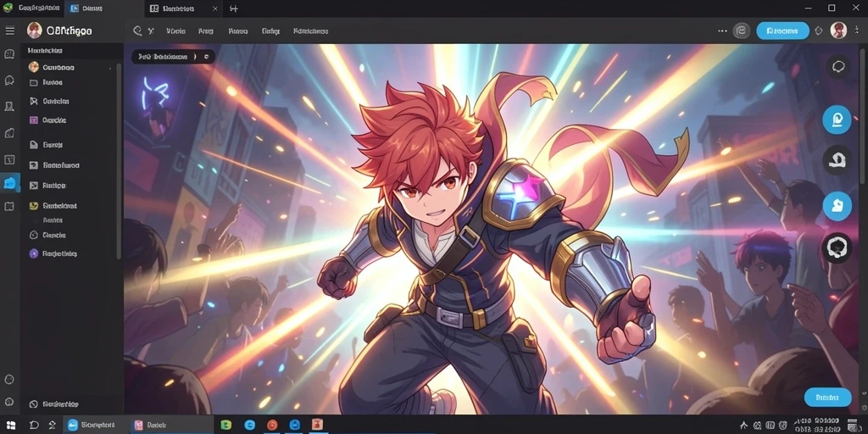Open a new tab with the plus button
The width and height of the screenshot is (868, 434).
[234, 8]
